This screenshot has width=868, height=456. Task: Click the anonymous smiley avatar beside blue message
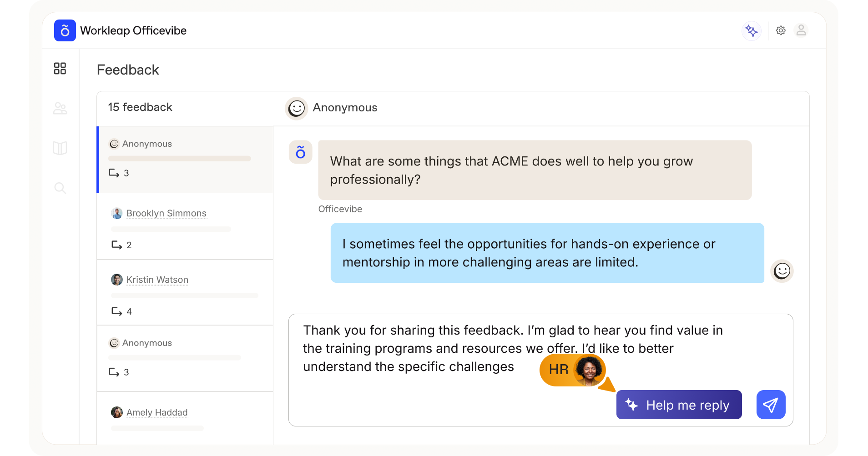pos(782,271)
